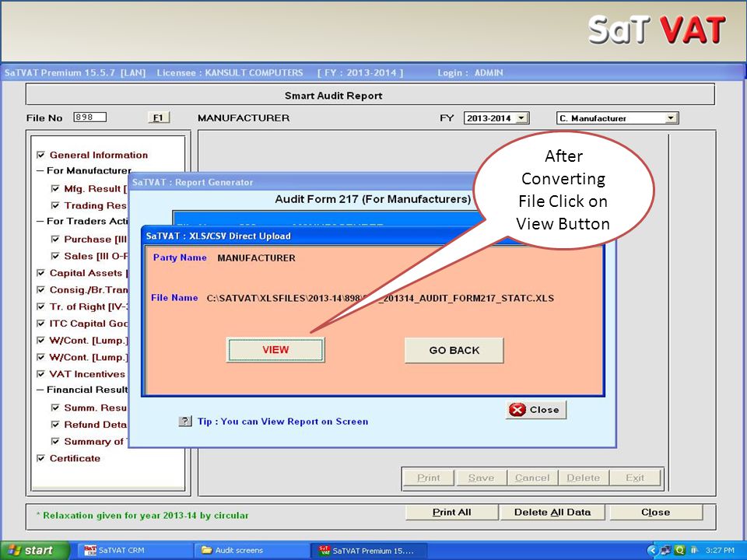Click the question mark tip icon
This screenshot has height=560, width=747.
(x=185, y=422)
